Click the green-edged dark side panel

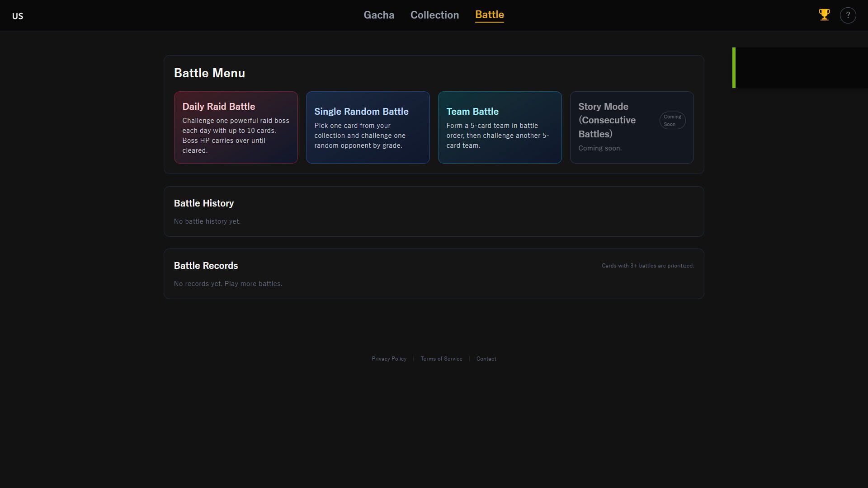pos(800,68)
